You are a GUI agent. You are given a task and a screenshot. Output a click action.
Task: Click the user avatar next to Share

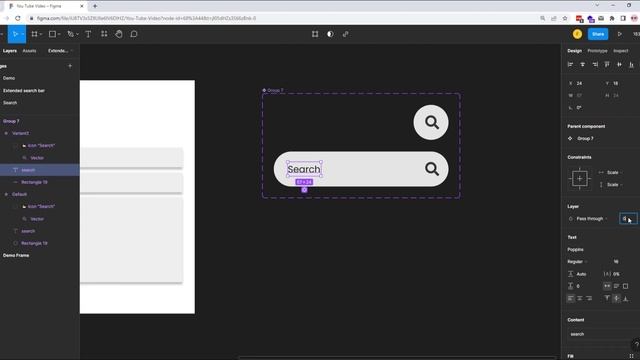point(577,34)
